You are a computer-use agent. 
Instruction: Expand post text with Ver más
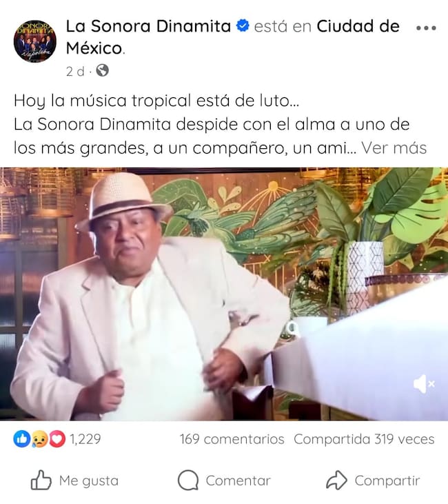(394, 148)
